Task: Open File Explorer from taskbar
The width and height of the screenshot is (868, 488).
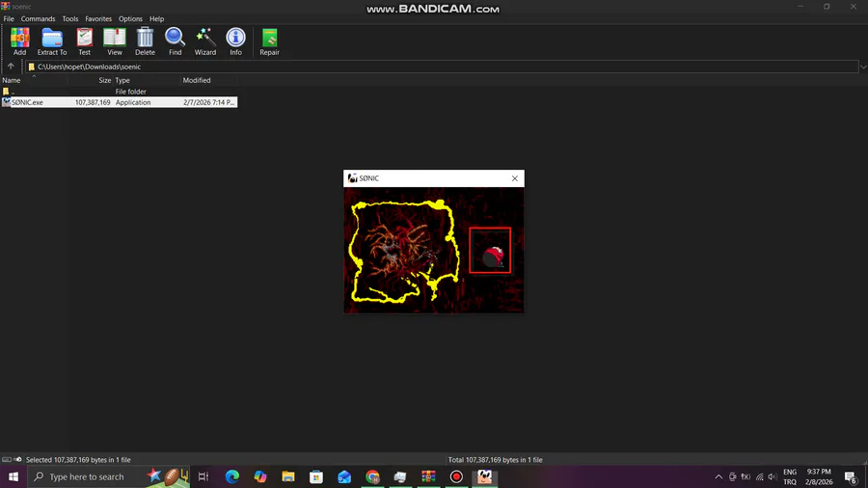Action: click(287, 476)
